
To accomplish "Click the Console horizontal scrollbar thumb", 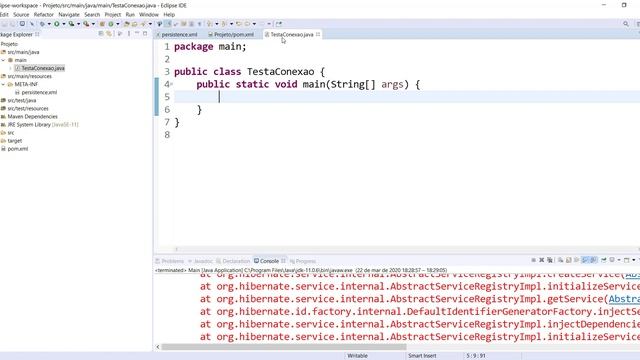I will (284, 347).
